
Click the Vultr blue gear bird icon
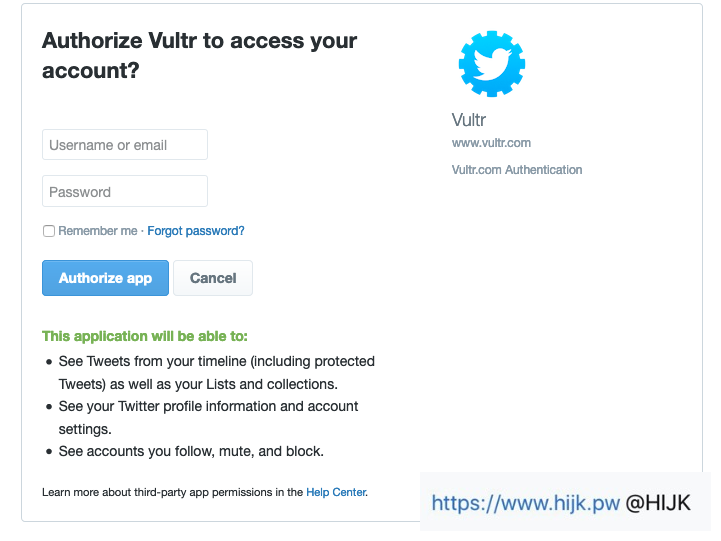tap(491, 64)
